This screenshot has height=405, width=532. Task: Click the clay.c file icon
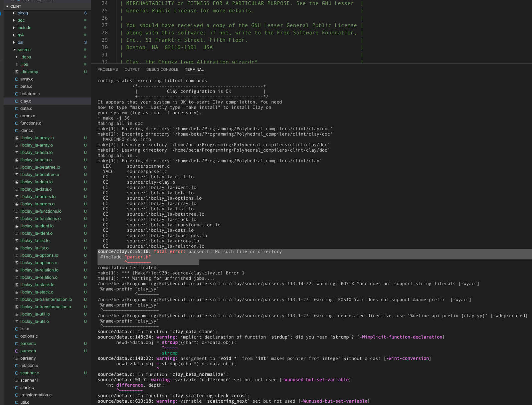[x=16, y=101]
